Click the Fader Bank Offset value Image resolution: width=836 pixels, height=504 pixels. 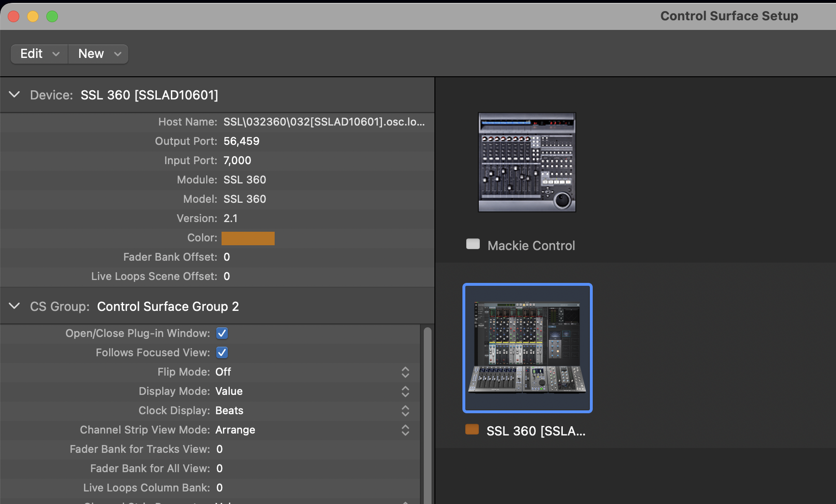pyautogui.click(x=227, y=257)
